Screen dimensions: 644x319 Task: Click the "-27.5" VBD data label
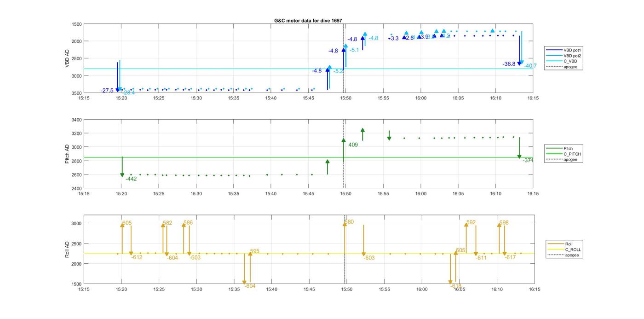pos(107,91)
